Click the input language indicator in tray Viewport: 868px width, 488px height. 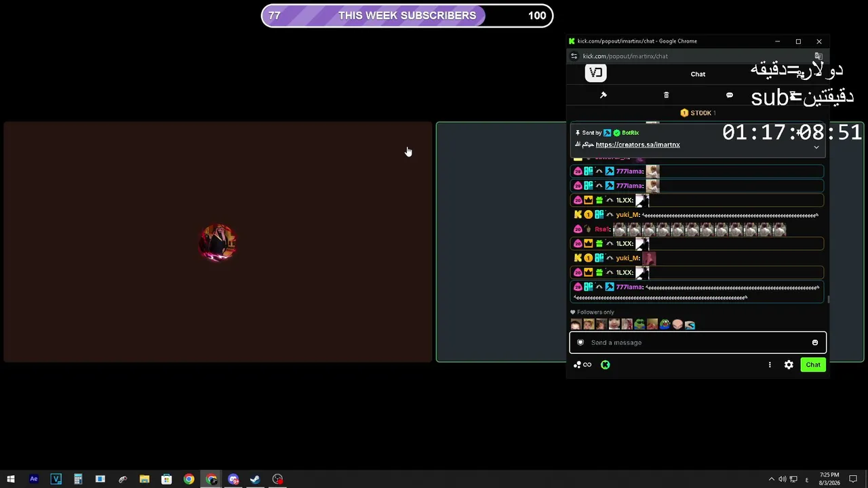tap(806, 479)
